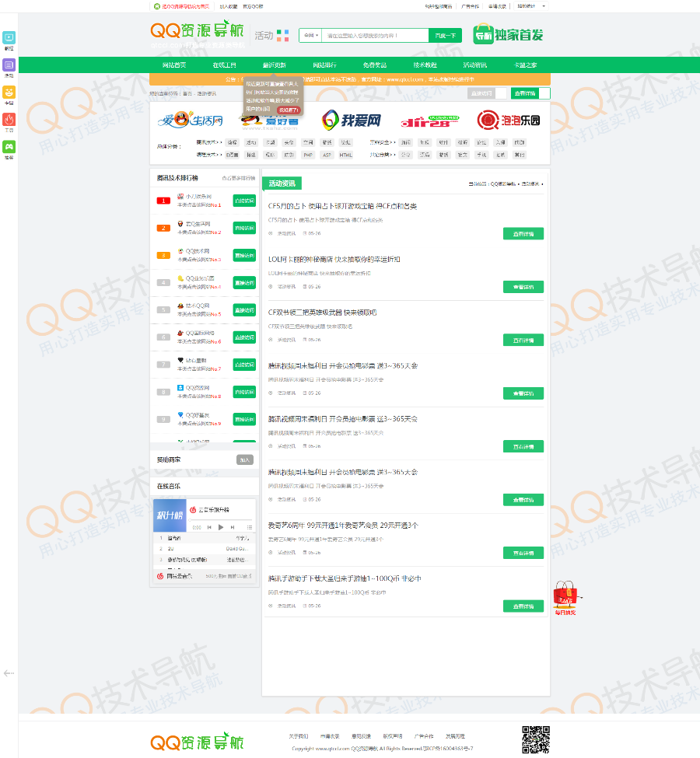The width and height of the screenshot is (700, 758).
Task: Open 技术教程 in the nav bar
Action: pyautogui.click(x=425, y=65)
